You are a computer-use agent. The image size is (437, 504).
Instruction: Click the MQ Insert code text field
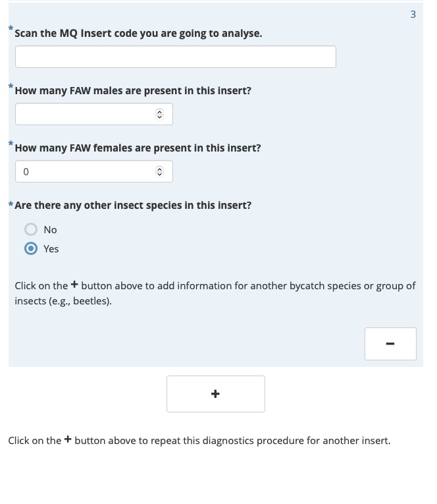pos(175,57)
